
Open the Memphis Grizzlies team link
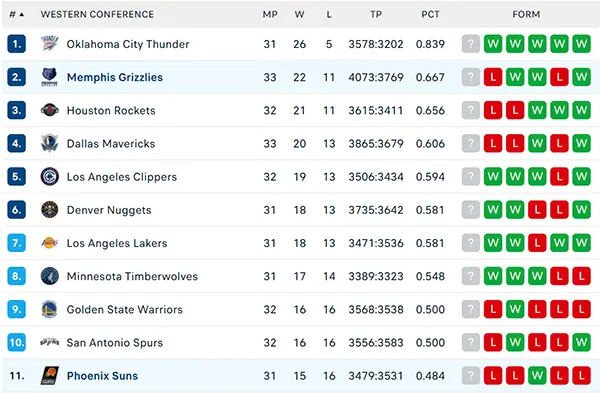tap(115, 77)
